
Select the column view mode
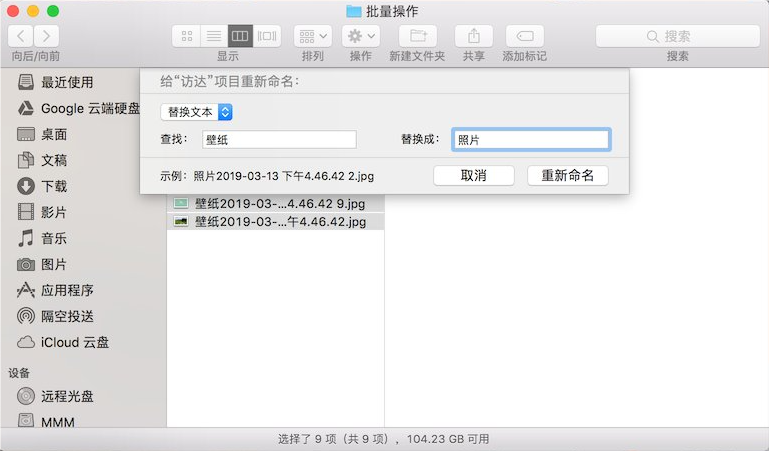[240, 36]
